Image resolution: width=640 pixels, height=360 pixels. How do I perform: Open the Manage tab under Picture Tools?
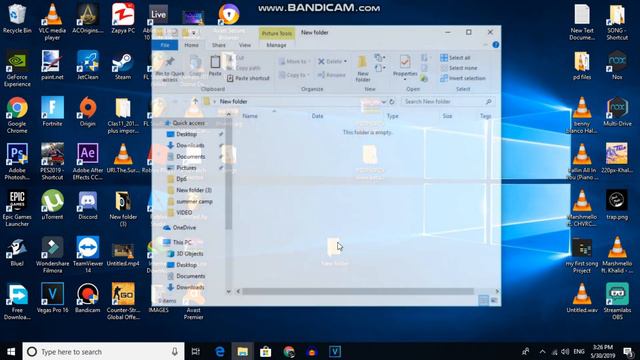[276, 45]
